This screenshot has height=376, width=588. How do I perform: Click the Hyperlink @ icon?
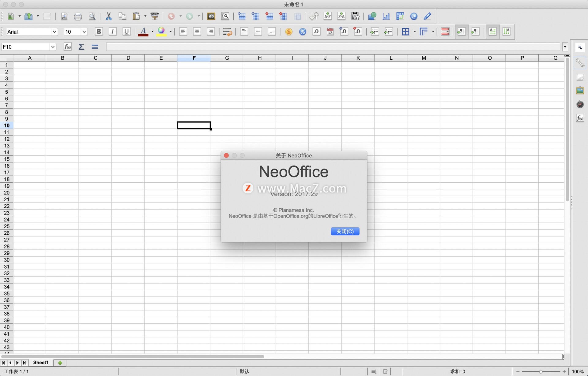[x=414, y=16]
